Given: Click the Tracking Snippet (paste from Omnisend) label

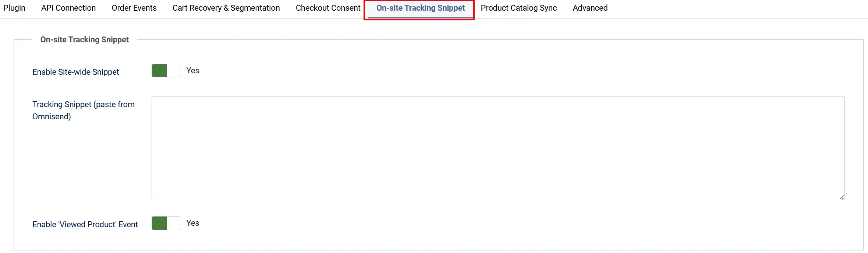Looking at the screenshot, I should coord(84,110).
